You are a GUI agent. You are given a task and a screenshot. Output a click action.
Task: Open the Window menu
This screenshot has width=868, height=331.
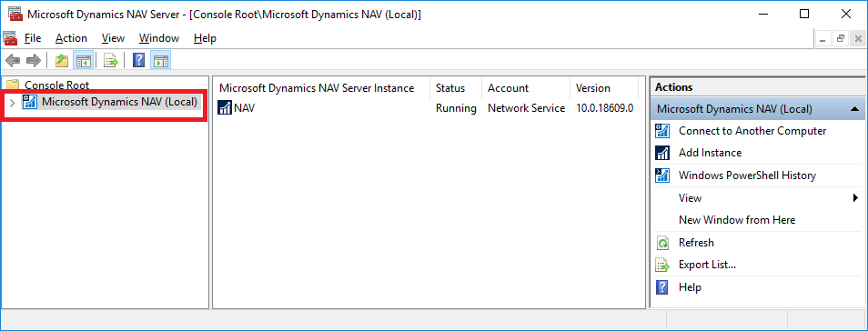(159, 38)
